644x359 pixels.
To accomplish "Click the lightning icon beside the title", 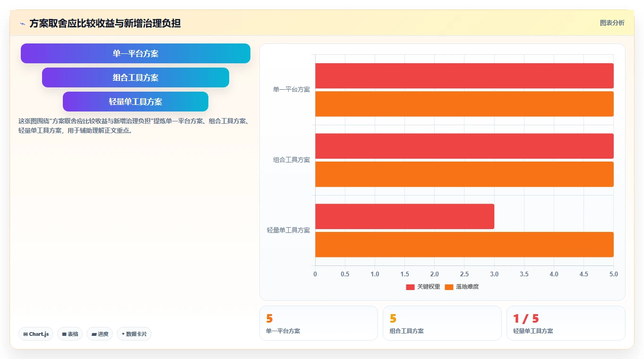I will coord(22,23).
